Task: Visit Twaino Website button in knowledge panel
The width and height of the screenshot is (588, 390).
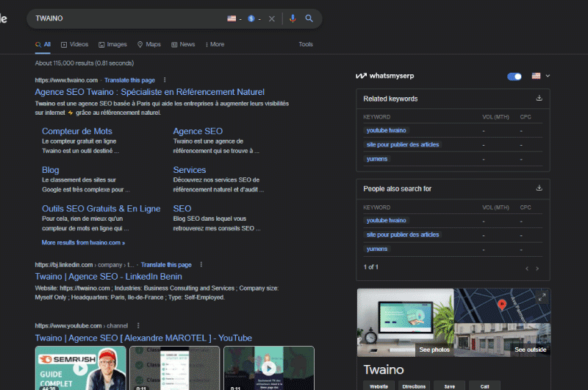Action: (x=379, y=386)
